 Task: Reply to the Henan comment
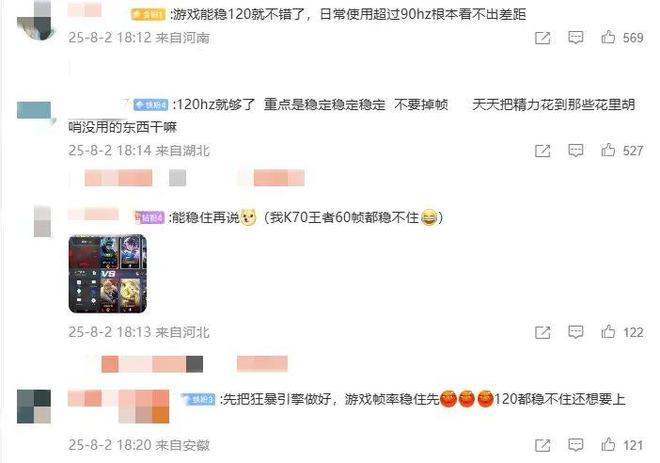pos(575,38)
